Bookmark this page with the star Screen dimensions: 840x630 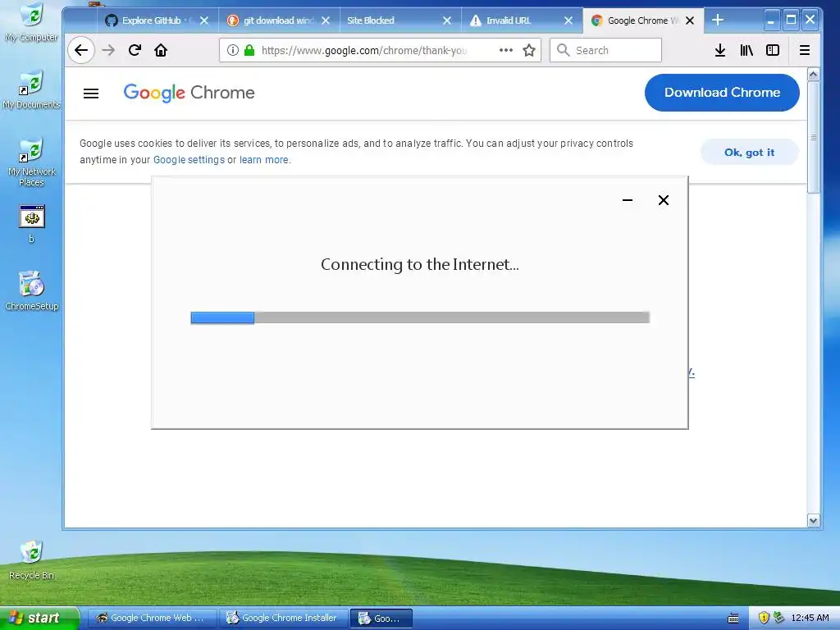[x=529, y=50]
